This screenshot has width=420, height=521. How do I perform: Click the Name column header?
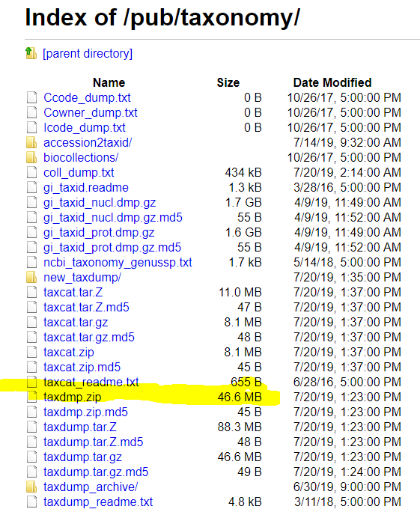tap(109, 82)
